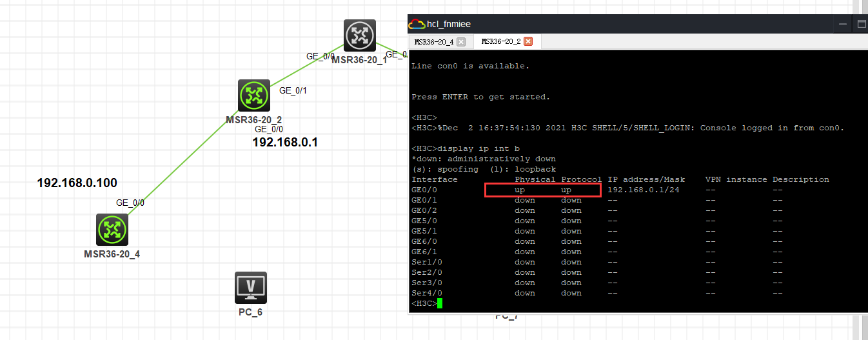Click the SHELL_LOGIN console log message line
Image resolution: width=868 pixels, height=340 pixels.
(x=628, y=128)
